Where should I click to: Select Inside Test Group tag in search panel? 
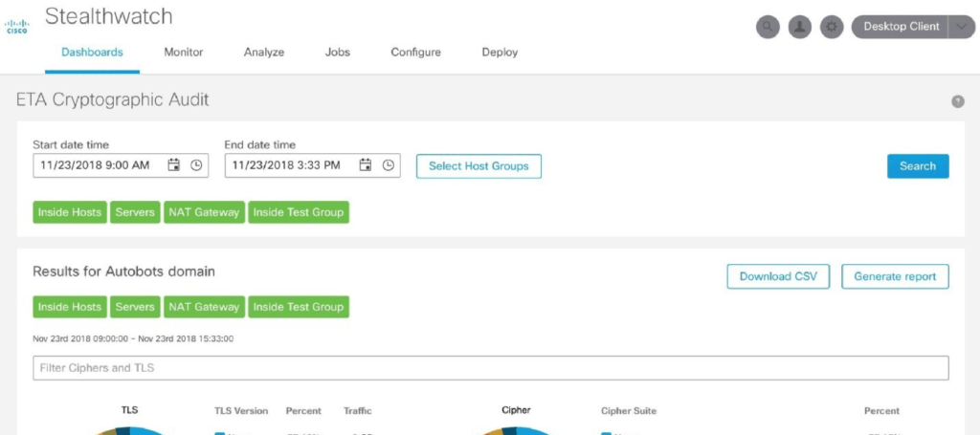pos(299,212)
